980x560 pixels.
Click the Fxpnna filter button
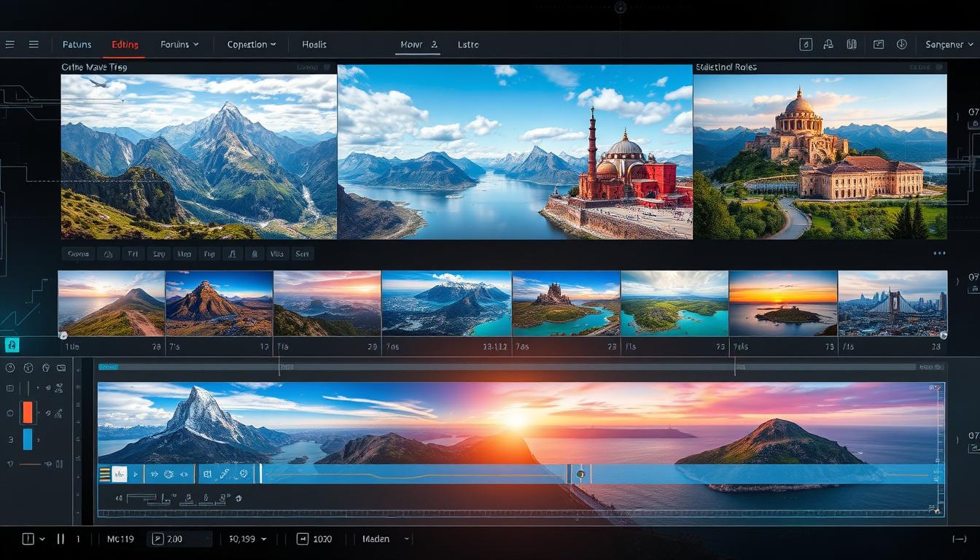click(78, 254)
